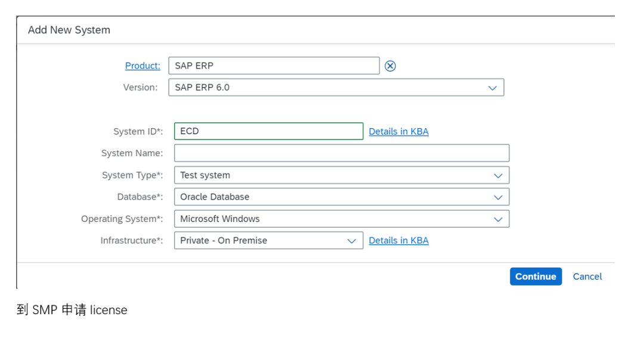Click the Database* label
The image size is (644, 338).
140,197
